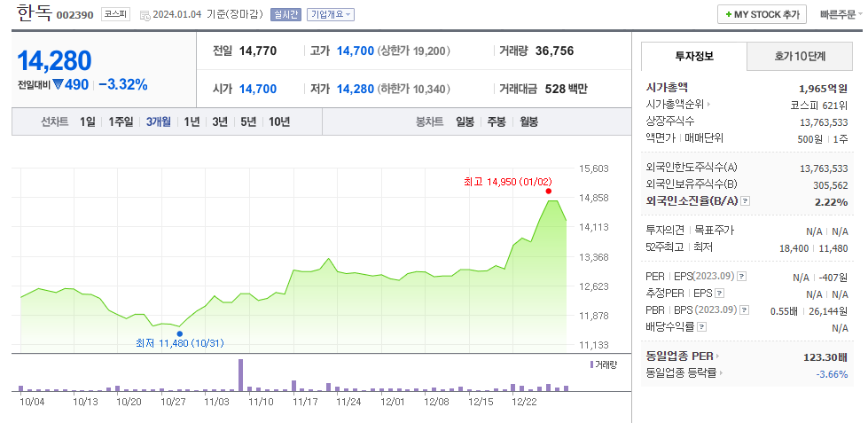Select the 10년 line chart period
This screenshot has width=868, height=423.
coord(279,121)
